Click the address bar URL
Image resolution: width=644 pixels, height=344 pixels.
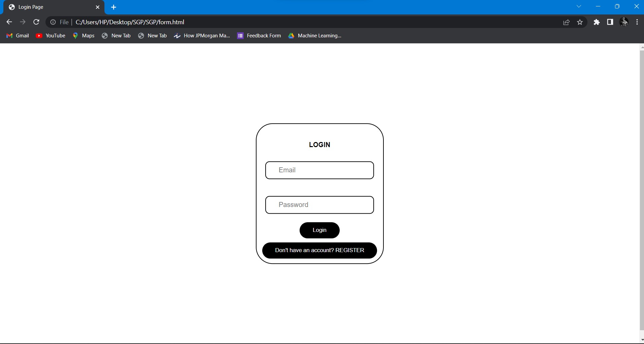[x=130, y=22]
